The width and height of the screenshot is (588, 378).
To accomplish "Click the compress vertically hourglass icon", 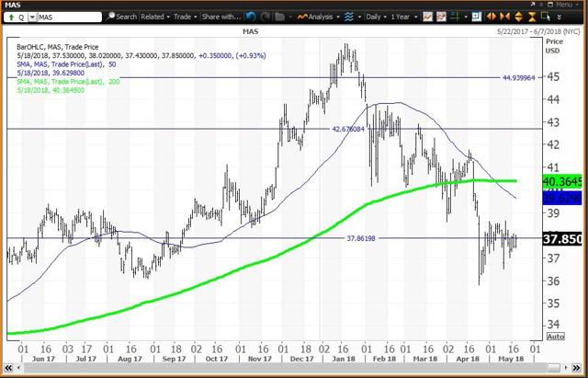I will (x=532, y=17).
